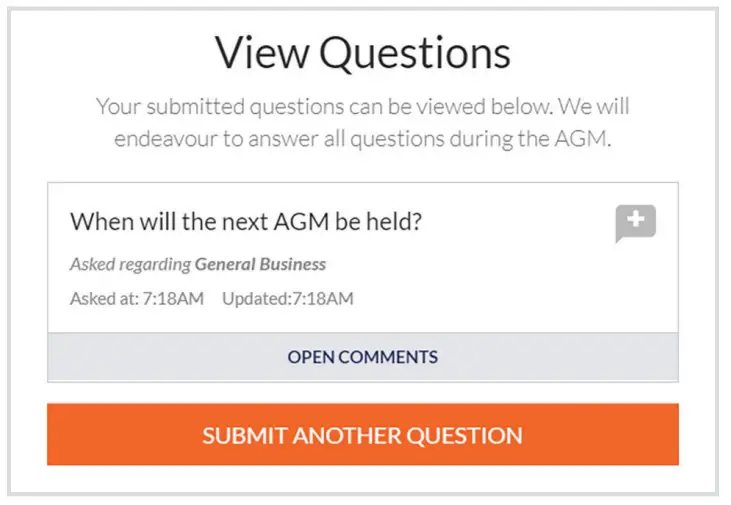Expand the Open Comments bar

point(362,357)
